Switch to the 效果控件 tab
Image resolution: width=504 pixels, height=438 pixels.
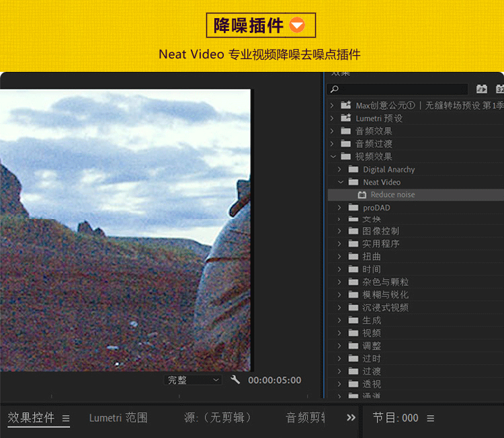click(x=31, y=418)
